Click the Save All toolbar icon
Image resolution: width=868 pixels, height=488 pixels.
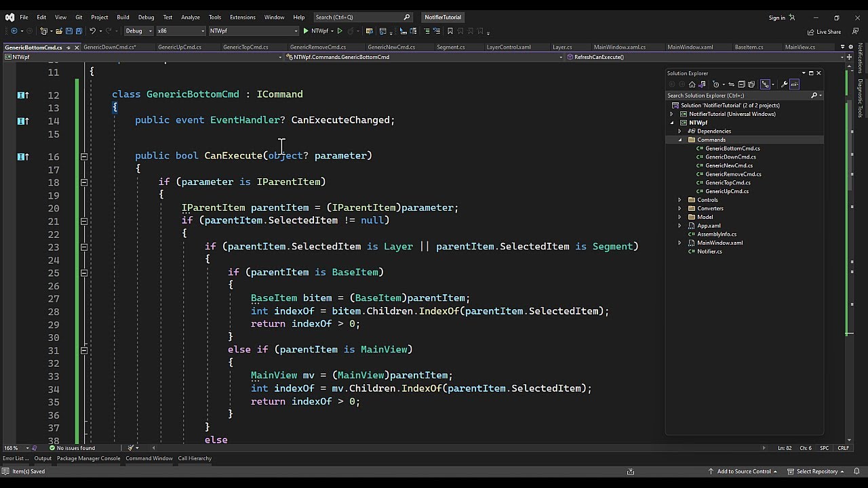(x=79, y=30)
